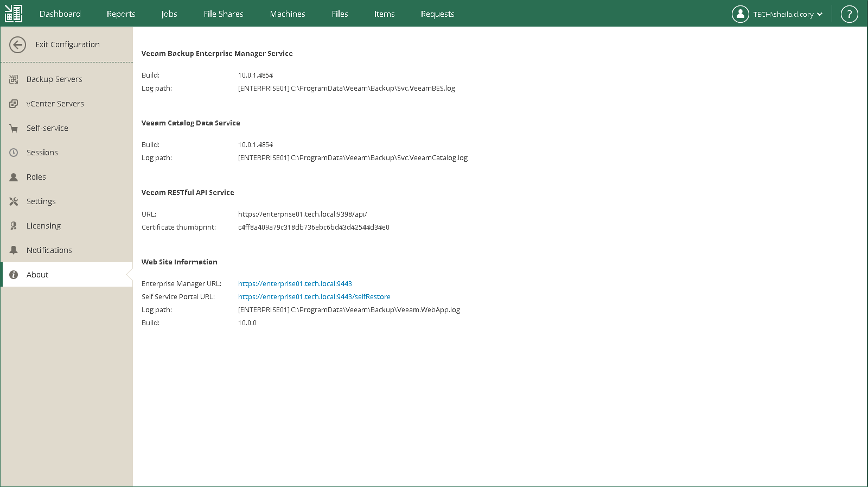Click the Backup Servers sidebar icon

coord(14,79)
